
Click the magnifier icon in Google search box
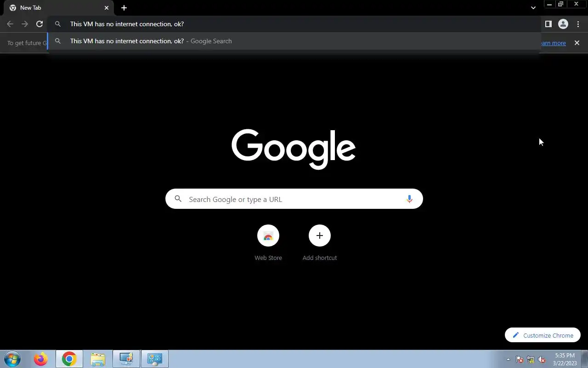pos(178,199)
